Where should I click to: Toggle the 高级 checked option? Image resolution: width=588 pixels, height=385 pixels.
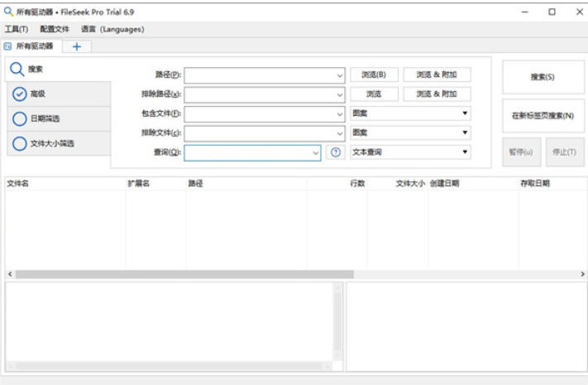[59, 94]
